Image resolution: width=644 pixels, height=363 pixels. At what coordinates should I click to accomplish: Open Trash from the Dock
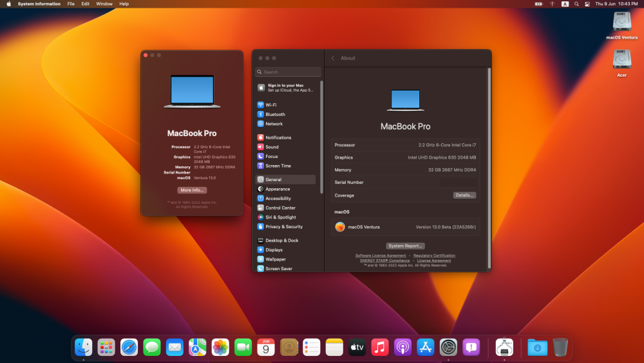[x=560, y=348]
